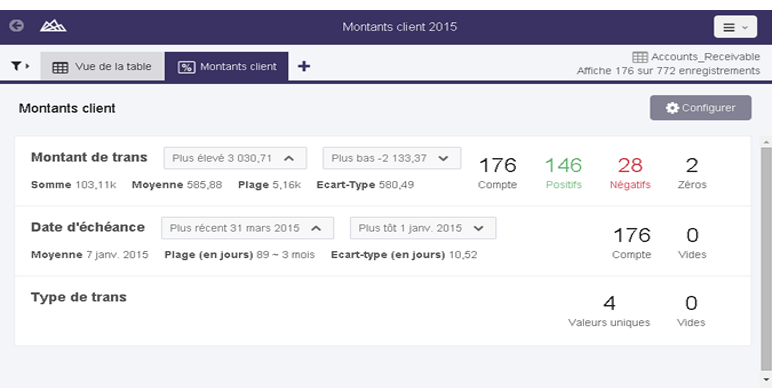Open the hamburger menu button
Screen dimensions: 772x388
[735, 27]
